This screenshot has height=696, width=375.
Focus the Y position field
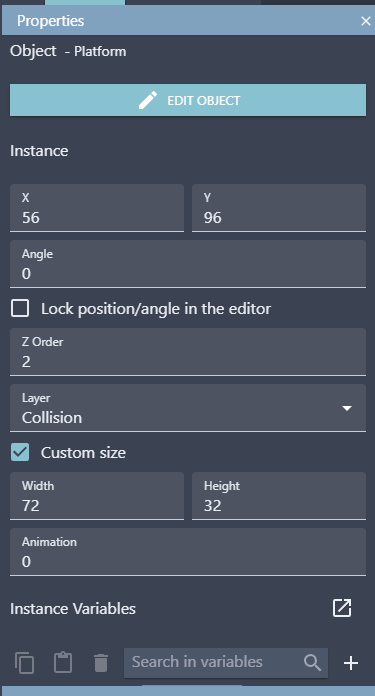(279, 208)
